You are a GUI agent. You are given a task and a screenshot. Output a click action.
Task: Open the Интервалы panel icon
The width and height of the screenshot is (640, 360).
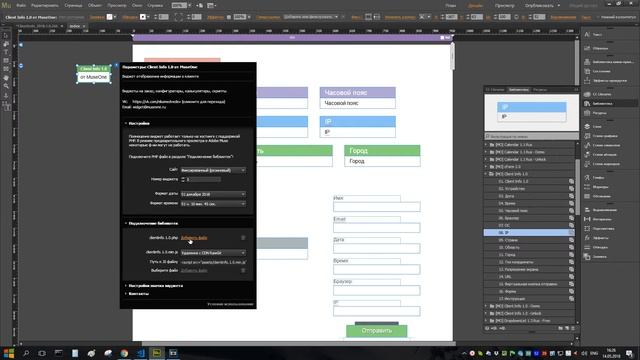[587, 219]
